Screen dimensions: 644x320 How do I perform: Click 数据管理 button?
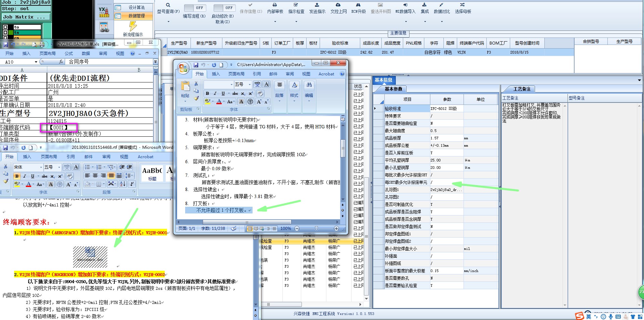(x=133, y=16)
